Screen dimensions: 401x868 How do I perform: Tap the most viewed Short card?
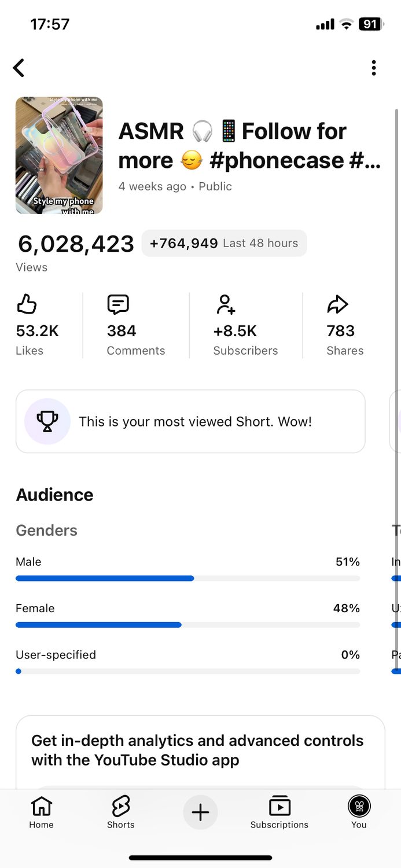[190, 421]
